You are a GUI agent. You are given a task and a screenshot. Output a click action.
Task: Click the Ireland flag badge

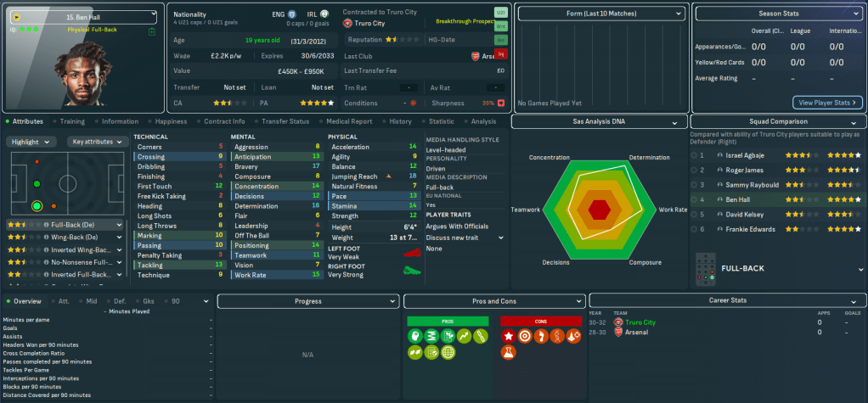pos(324,14)
